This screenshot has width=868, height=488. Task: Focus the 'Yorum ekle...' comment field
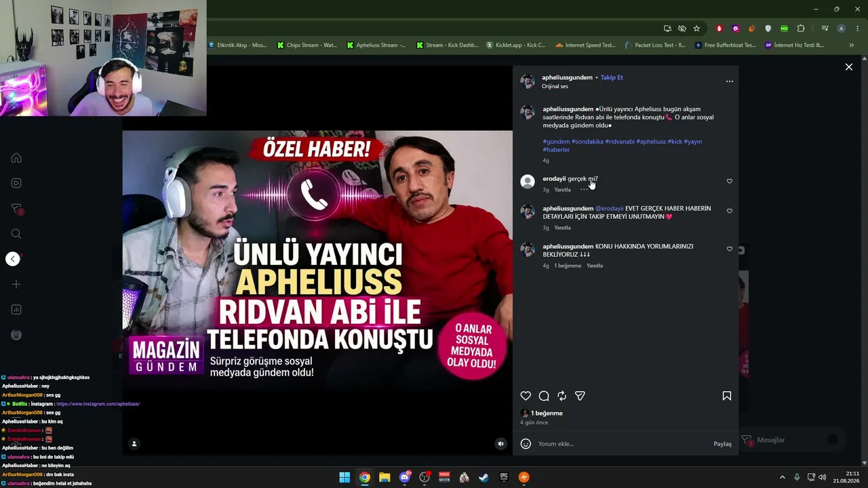623,444
